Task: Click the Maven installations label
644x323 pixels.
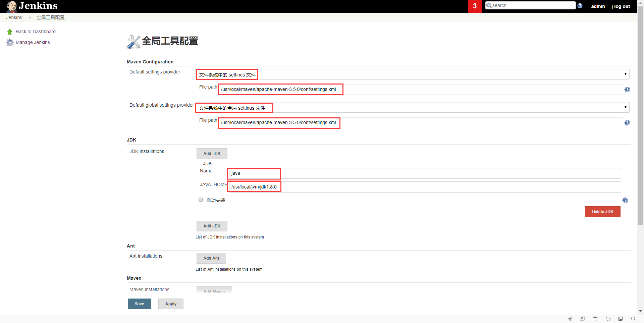Action: click(149, 289)
